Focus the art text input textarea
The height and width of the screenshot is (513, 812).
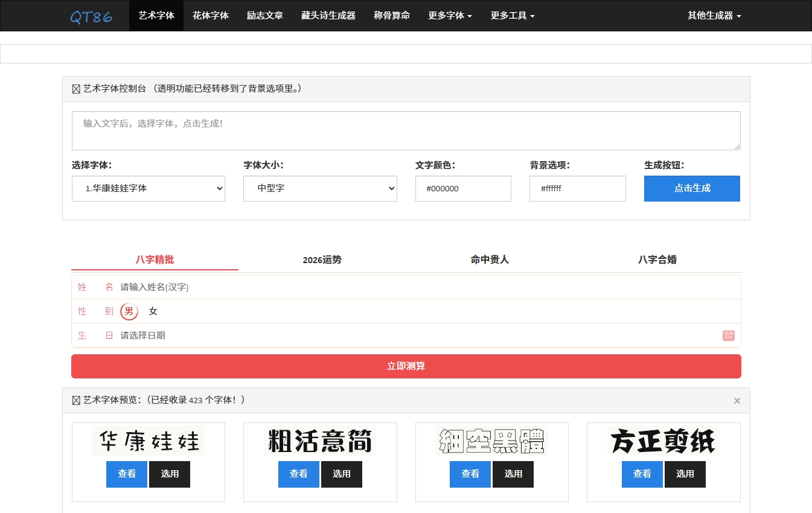(406, 130)
